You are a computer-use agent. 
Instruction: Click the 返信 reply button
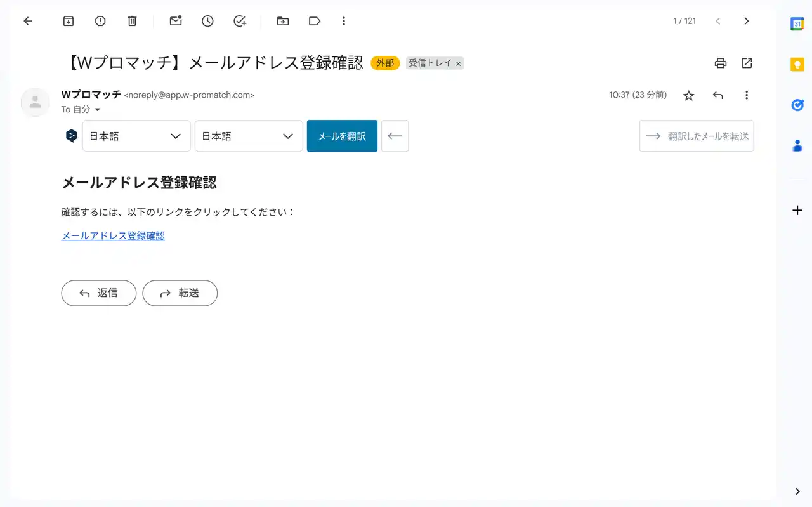coord(98,293)
